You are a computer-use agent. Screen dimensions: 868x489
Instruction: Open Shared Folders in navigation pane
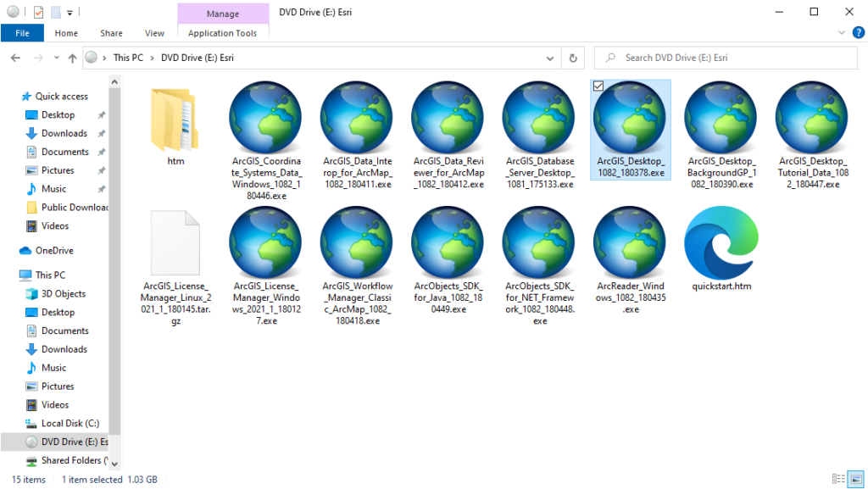tap(66, 460)
